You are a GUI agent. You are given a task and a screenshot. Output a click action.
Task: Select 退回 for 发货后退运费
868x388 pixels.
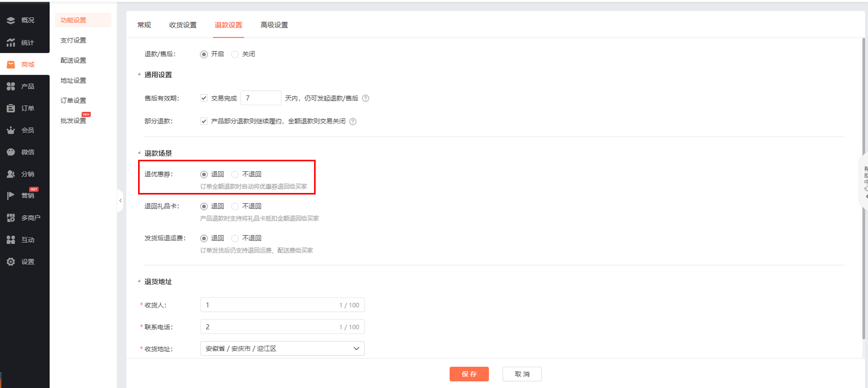(x=204, y=238)
